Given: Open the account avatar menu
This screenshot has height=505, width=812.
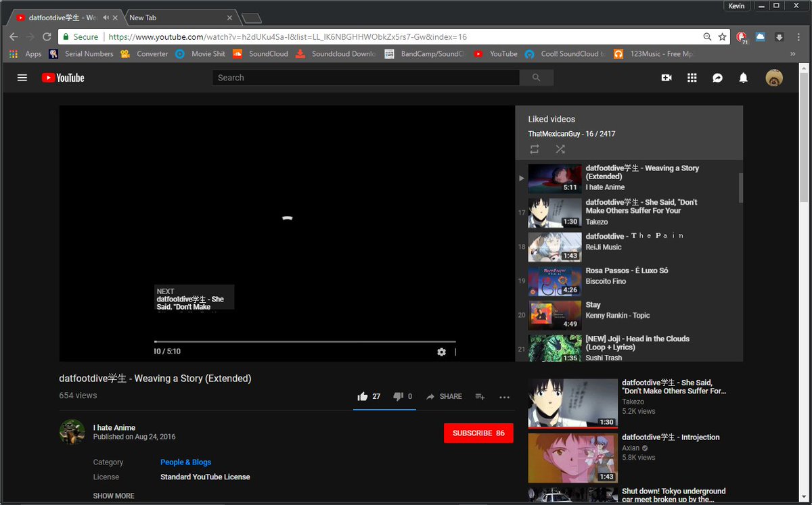Looking at the screenshot, I should (x=774, y=78).
